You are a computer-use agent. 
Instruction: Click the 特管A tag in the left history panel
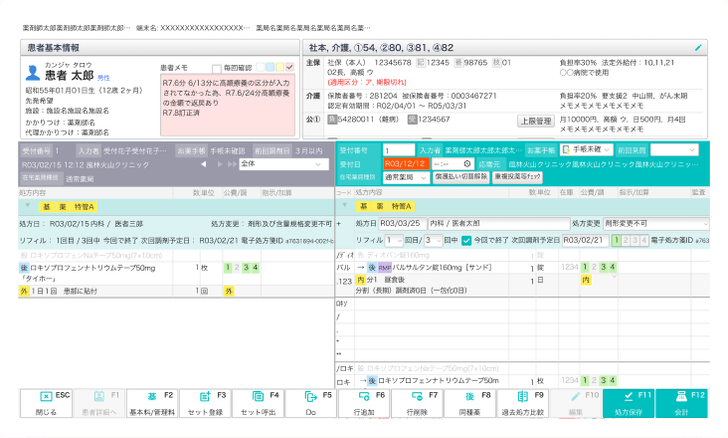(x=84, y=207)
